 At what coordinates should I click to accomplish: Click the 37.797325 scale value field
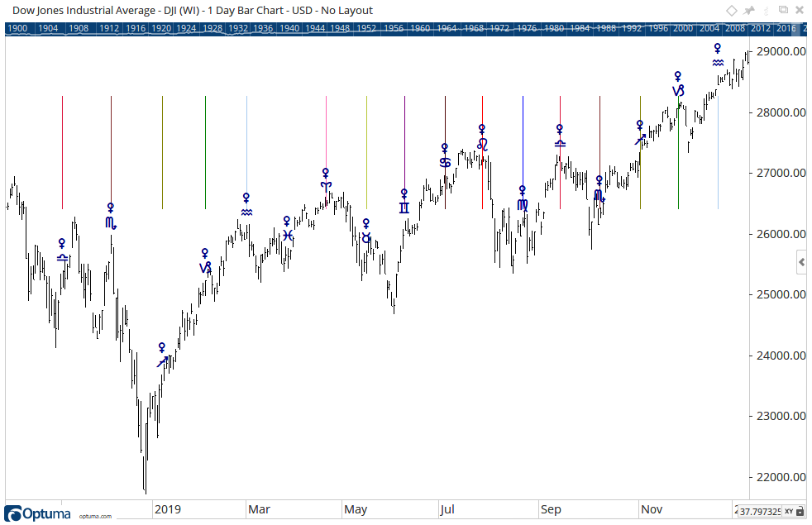pos(759,511)
